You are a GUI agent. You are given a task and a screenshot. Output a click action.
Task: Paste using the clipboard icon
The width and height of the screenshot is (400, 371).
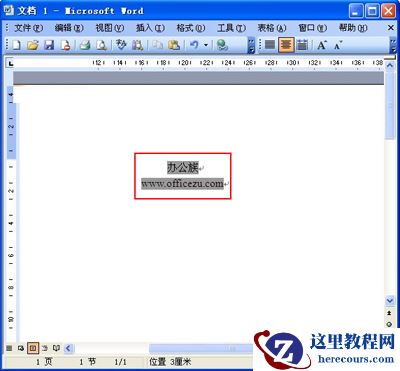click(x=174, y=45)
